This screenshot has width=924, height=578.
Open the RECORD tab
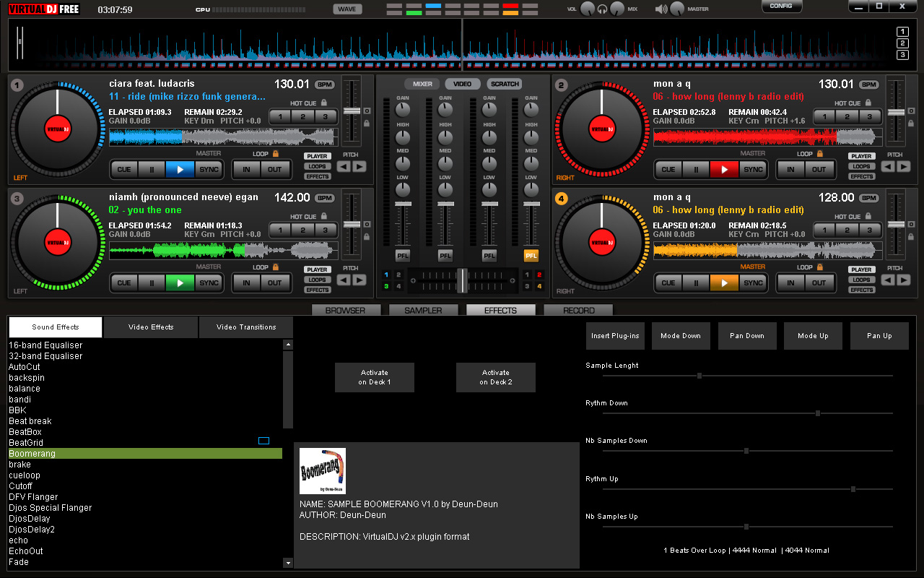coord(578,310)
